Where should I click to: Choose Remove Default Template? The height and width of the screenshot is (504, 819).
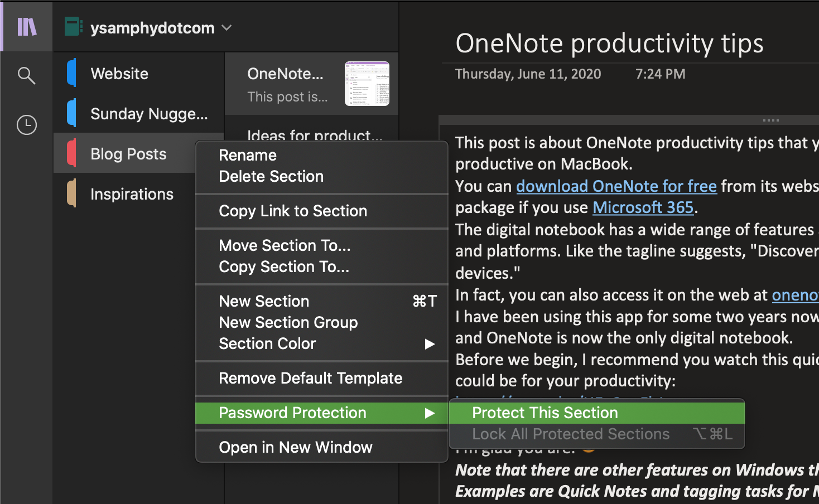322,378
